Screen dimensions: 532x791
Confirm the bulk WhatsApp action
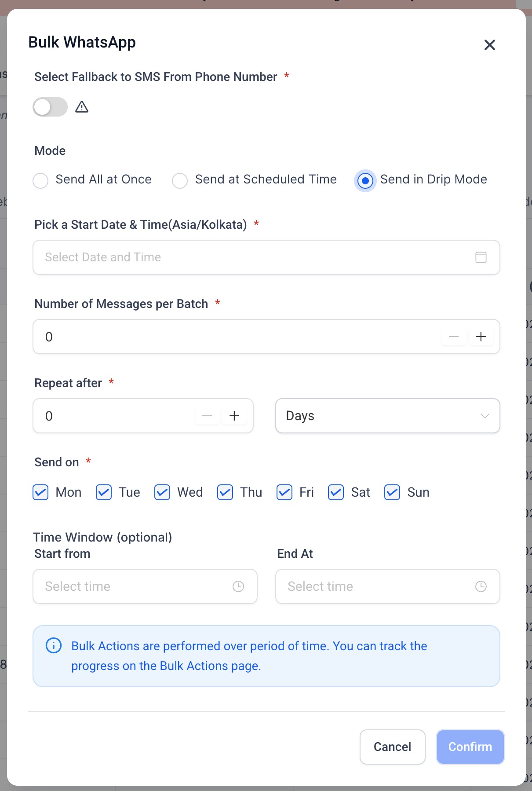tap(470, 747)
